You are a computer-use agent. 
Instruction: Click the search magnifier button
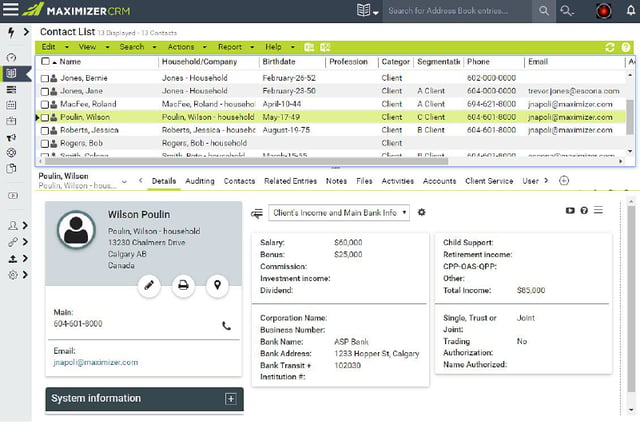[x=544, y=11]
